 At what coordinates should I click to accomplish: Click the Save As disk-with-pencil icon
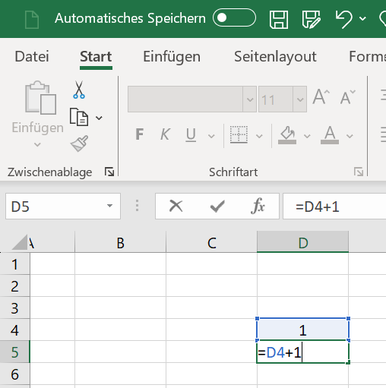click(x=311, y=19)
